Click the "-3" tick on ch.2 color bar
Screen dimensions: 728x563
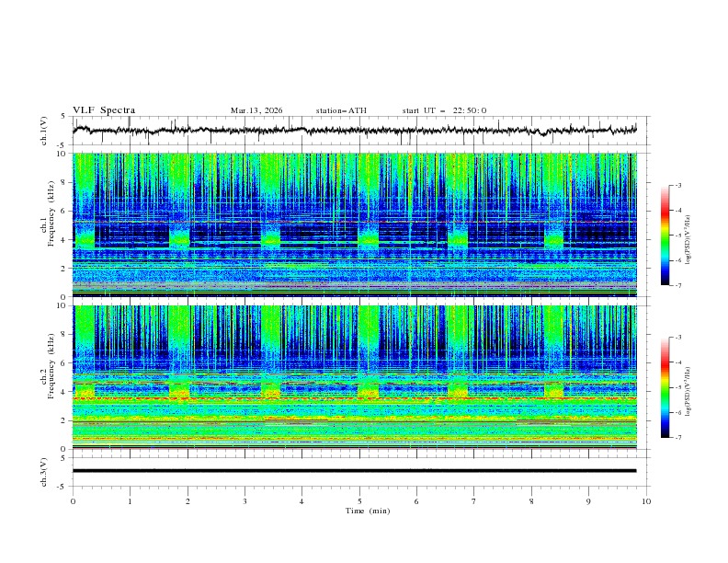coord(678,338)
